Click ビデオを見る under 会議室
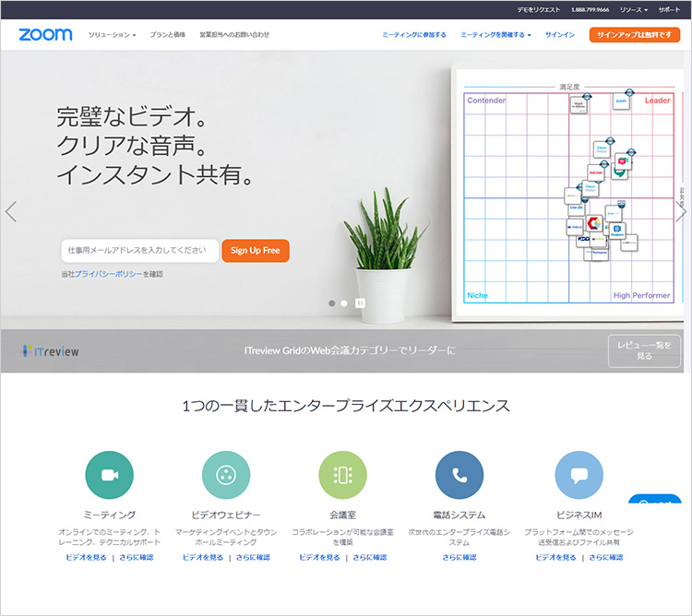This screenshot has width=692, height=616. point(319,557)
